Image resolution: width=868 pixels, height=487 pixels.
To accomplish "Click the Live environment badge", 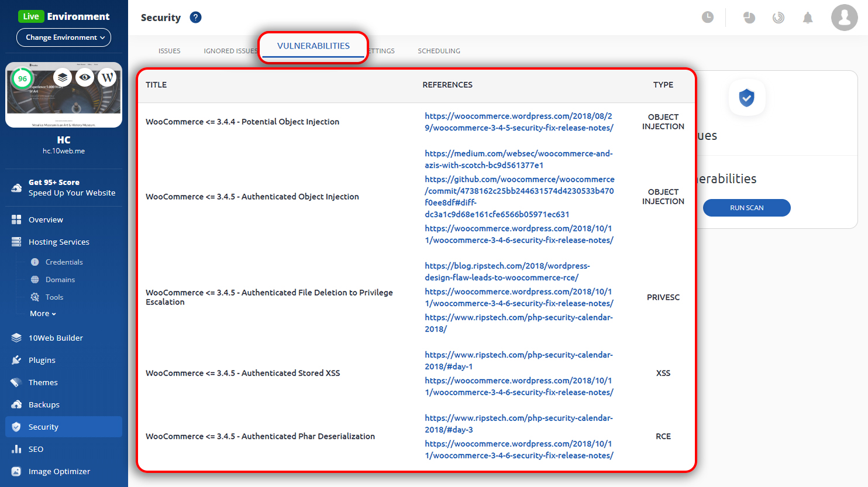I will [31, 16].
